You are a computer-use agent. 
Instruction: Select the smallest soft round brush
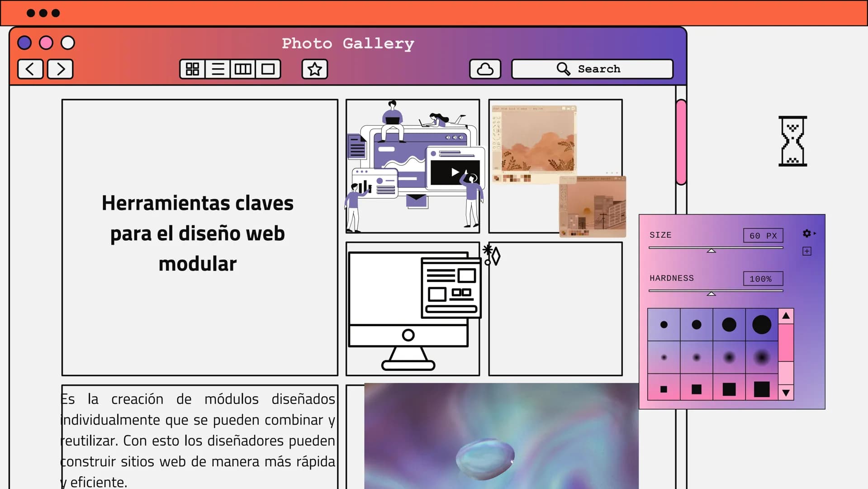664,357
